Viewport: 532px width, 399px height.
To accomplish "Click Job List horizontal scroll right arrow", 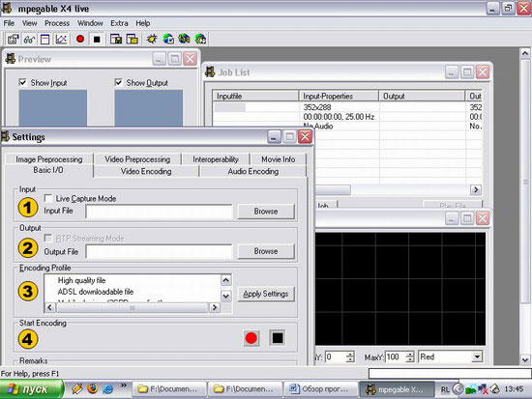I will tap(476, 189).
